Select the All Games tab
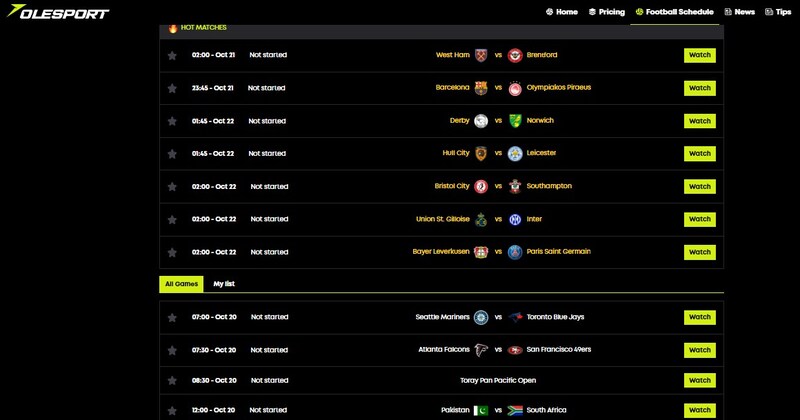 point(181,284)
